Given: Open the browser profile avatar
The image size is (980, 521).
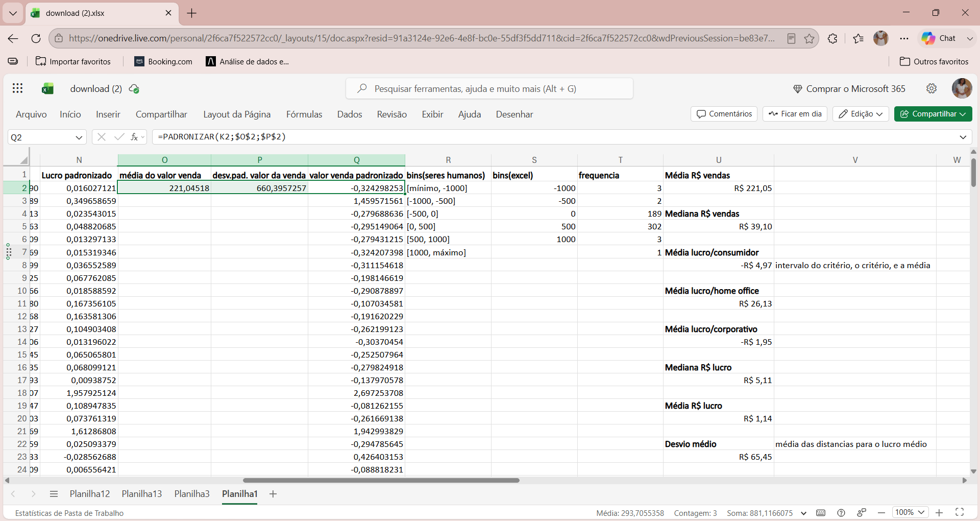Looking at the screenshot, I should click(x=881, y=38).
